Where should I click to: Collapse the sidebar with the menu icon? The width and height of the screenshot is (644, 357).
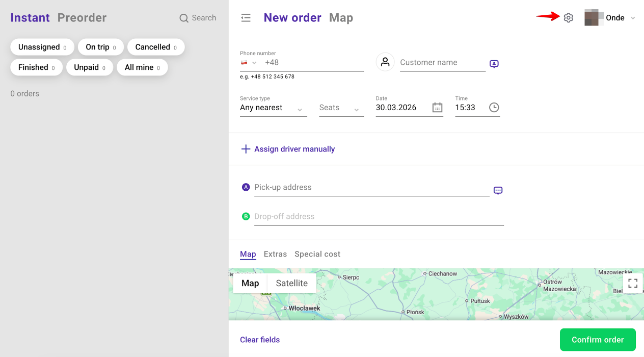pos(246,18)
